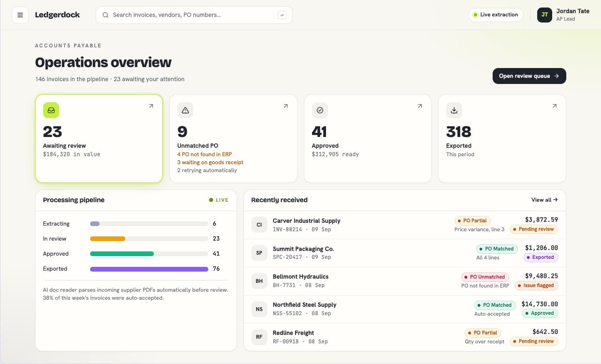
Task: Click the Extracting progress bar
Action: (x=149, y=224)
